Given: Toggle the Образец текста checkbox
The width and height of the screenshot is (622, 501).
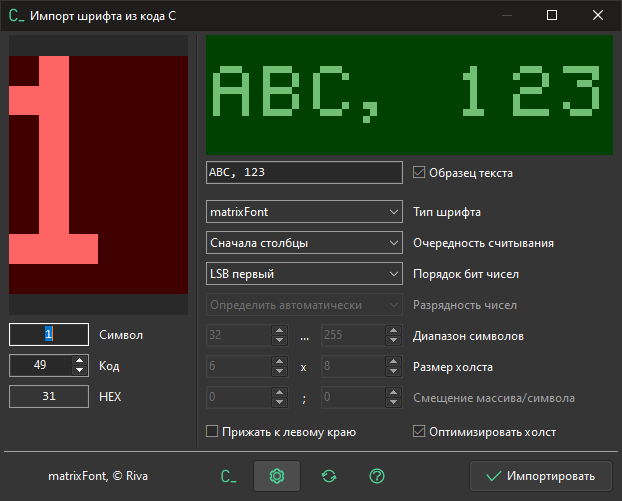Looking at the screenshot, I should tap(419, 172).
